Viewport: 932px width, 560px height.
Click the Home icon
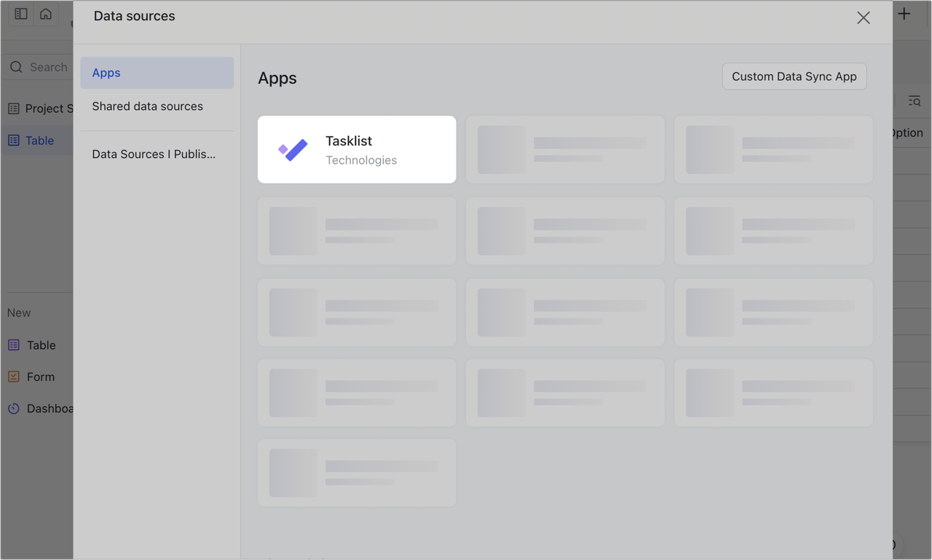(x=46, y=13)
